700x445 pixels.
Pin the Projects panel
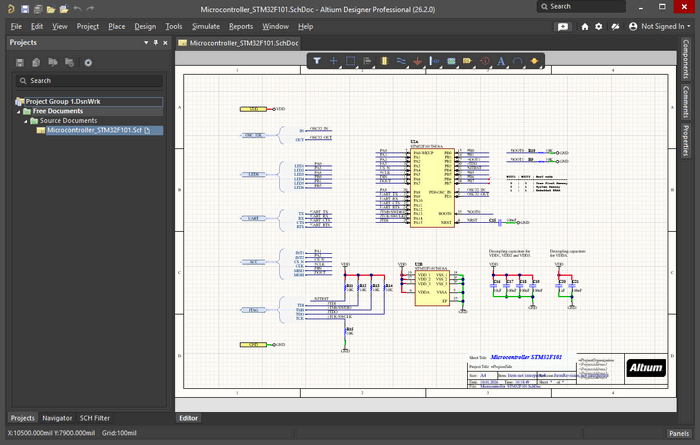click(x=155, y=43)
